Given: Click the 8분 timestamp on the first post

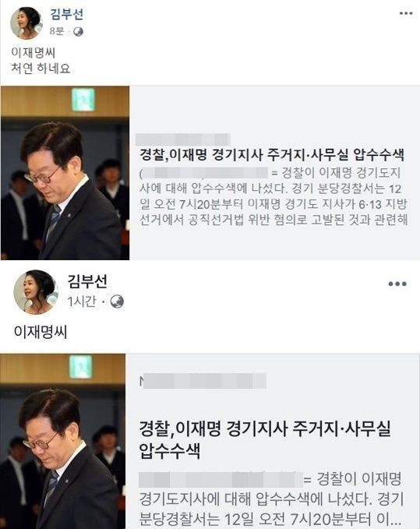Looking at the screenshot, I should 57,31.
